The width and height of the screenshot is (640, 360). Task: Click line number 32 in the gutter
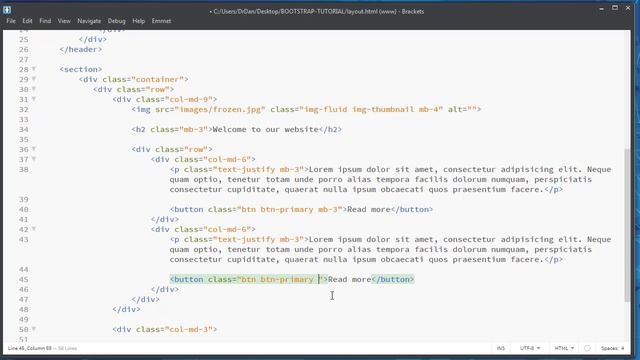point(24,109)
